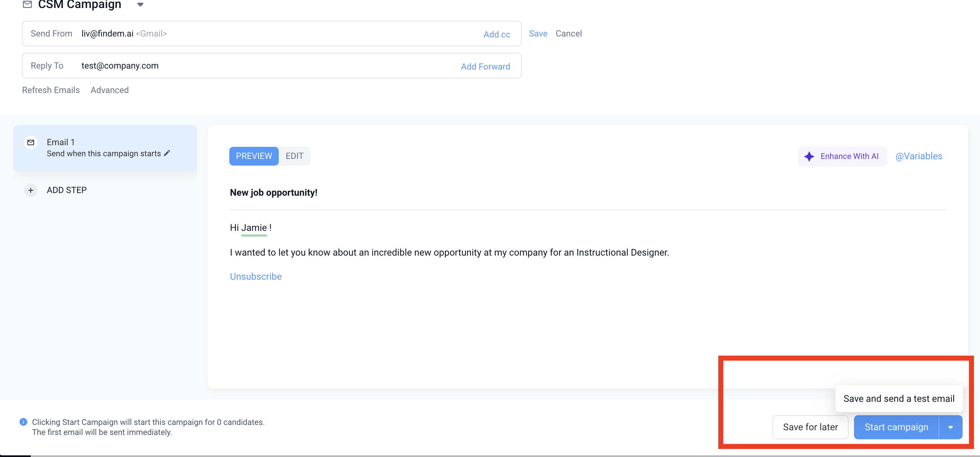Click the plus icon to add step

coord(31,190)
